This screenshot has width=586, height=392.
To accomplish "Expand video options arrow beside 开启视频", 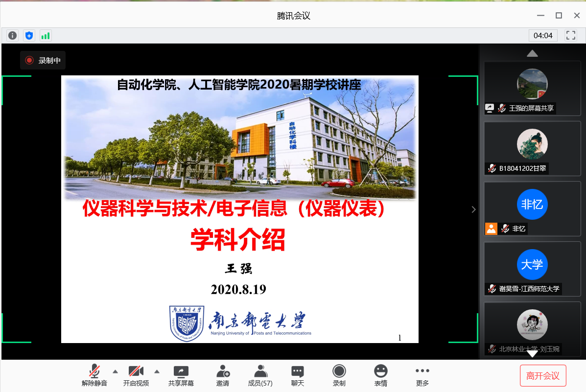I will tap(157, 370).
